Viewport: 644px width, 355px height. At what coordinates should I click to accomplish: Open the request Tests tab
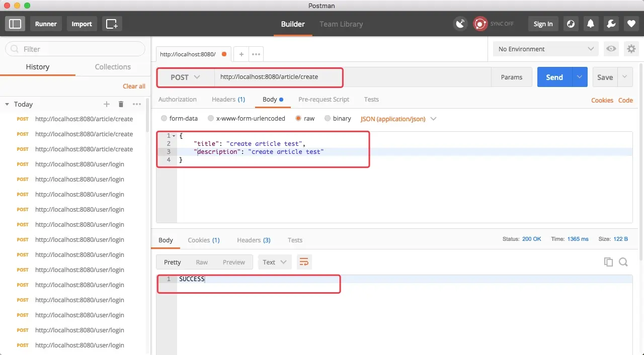371,99
